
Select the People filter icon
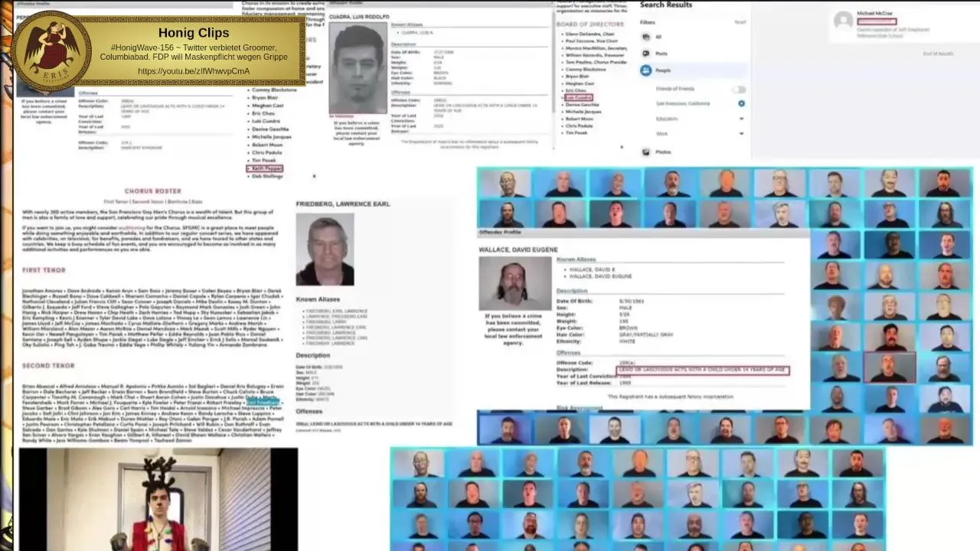(x=646, y=70)
